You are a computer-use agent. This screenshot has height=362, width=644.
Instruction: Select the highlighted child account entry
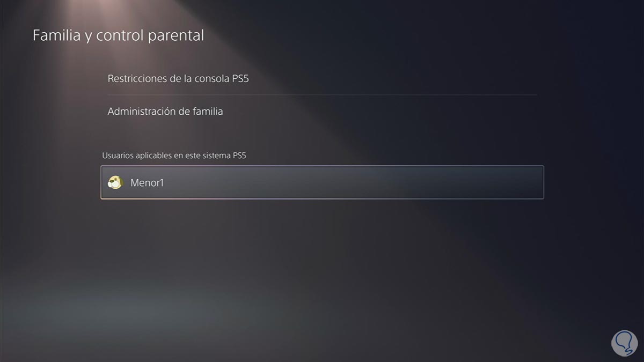click(322, 182)
